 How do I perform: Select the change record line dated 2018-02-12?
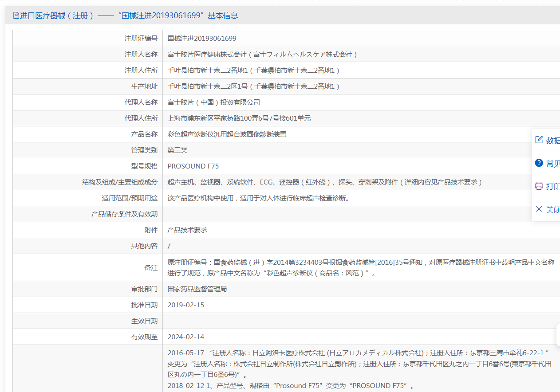click(x=291, y=386)
